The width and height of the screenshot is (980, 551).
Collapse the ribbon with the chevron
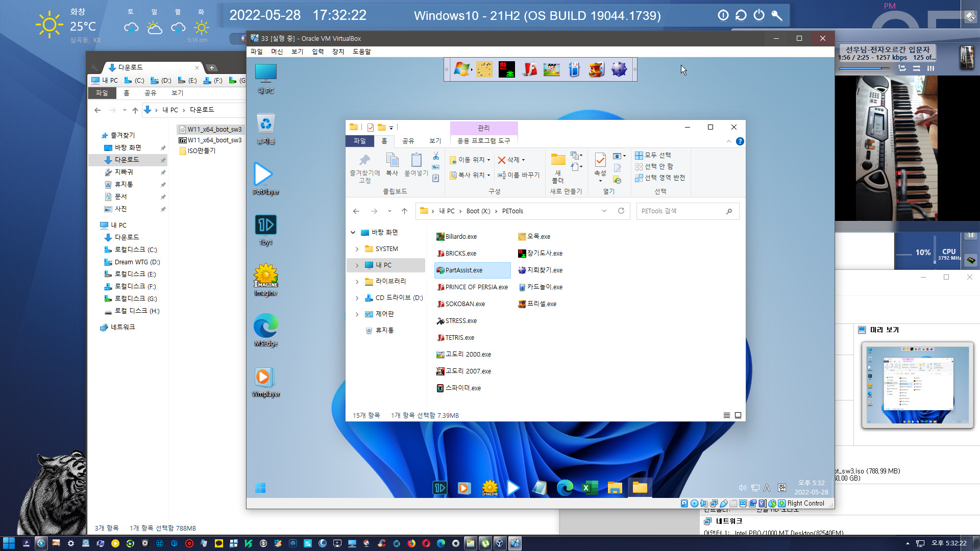tap(729, 141)
